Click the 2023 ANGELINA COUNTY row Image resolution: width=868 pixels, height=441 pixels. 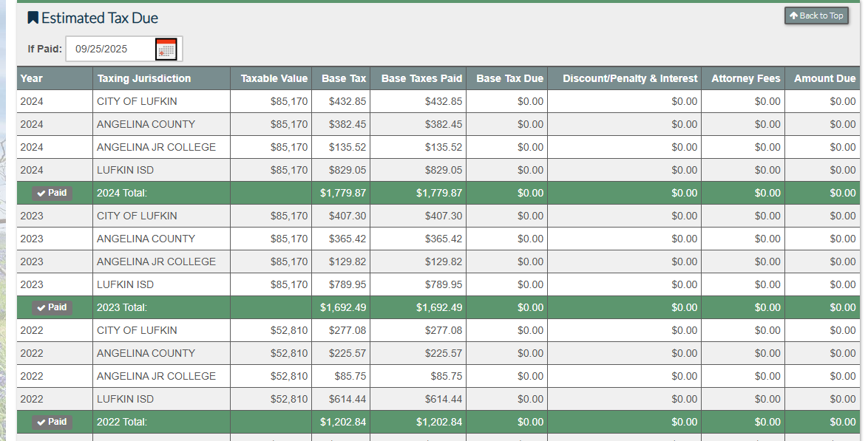[146, 239]
